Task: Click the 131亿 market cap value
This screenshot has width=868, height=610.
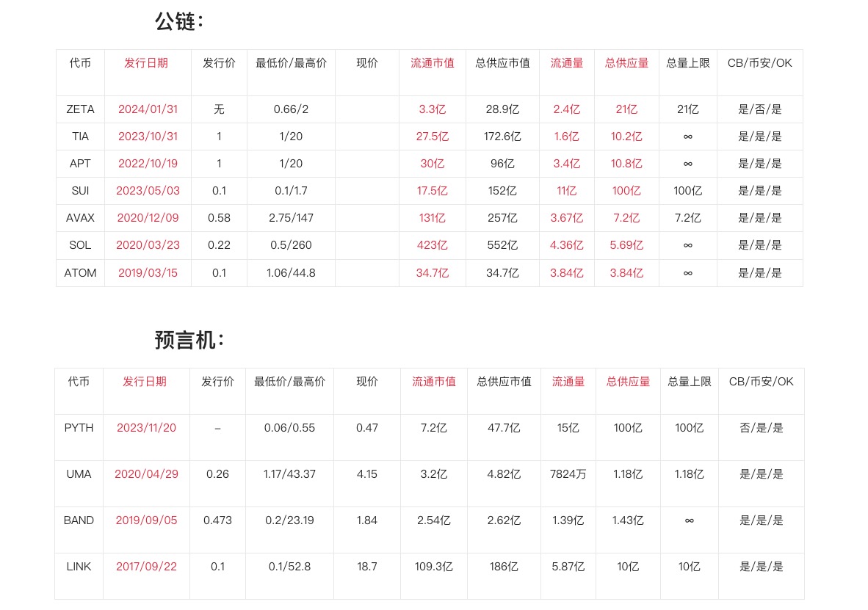Action: tap(433, 217)
